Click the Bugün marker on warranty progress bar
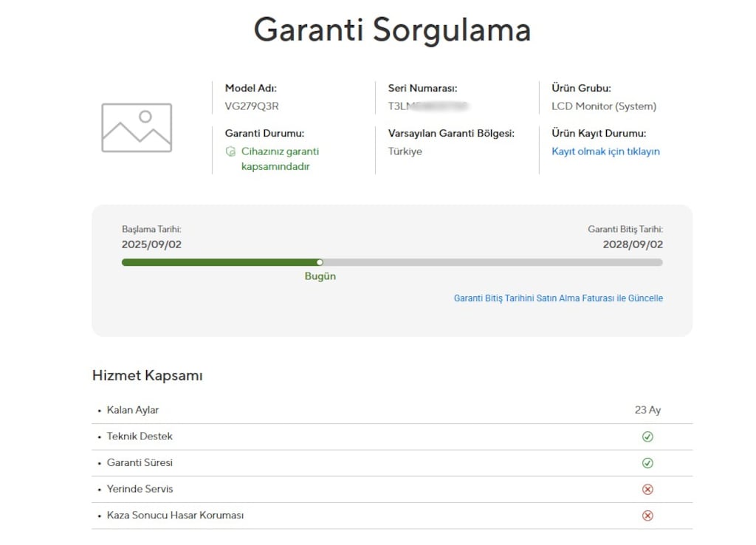Screen dimensions: 756x545 click(x=320, y=262)
